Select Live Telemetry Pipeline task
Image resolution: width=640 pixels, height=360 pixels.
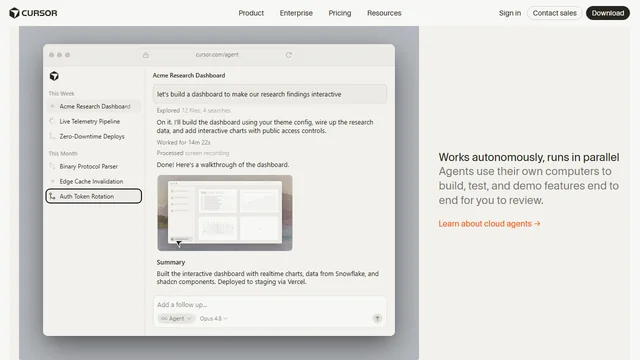pyautogui.click(x=93, y=122)
